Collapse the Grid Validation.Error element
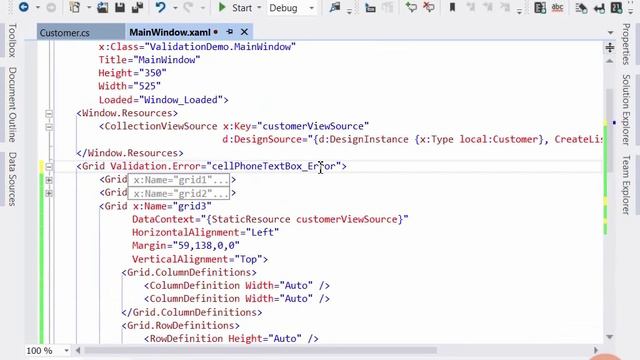The image size is (640, 360). 49,167
